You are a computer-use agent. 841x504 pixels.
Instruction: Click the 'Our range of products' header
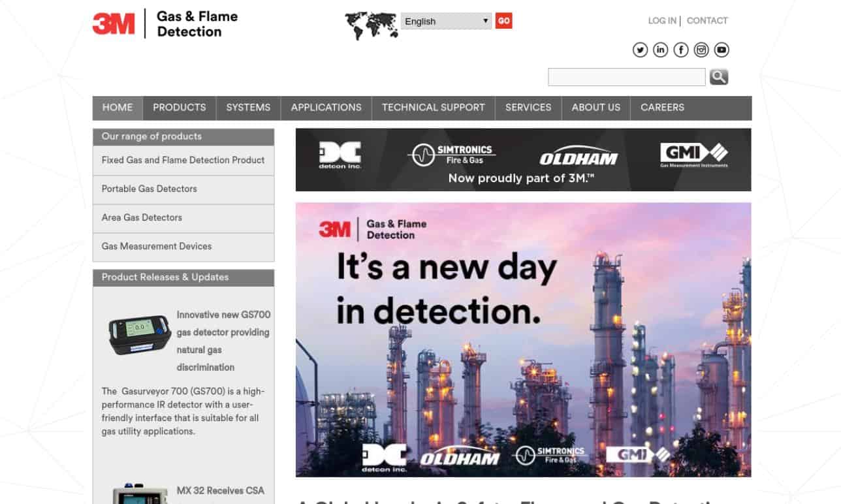coord(183,136)
